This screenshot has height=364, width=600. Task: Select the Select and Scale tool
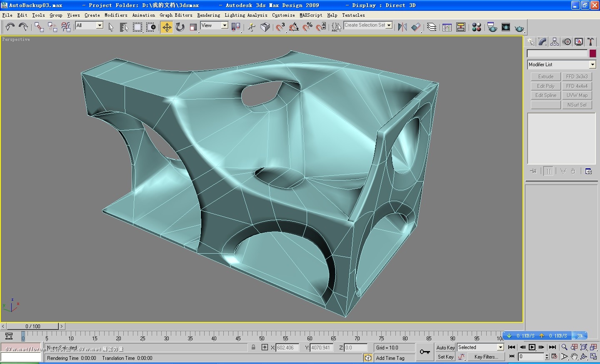[x=193, y=27]
